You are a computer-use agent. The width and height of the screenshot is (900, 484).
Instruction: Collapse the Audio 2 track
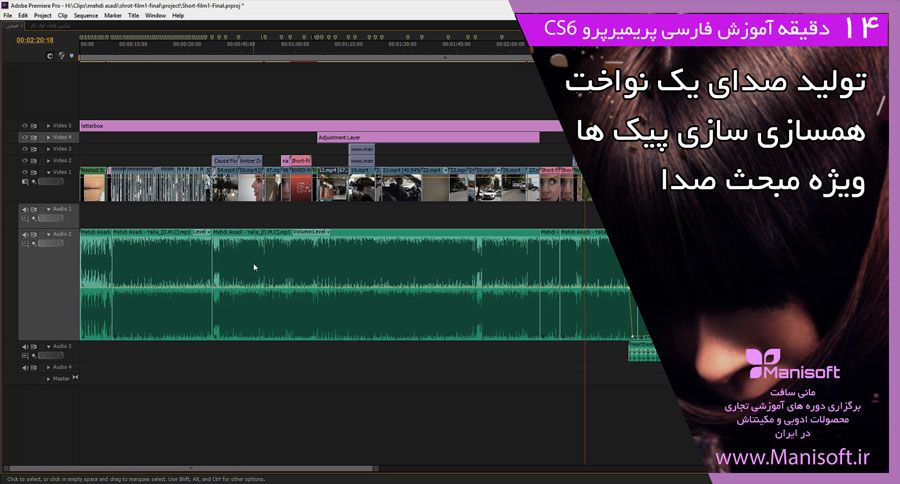pos(48,234)
